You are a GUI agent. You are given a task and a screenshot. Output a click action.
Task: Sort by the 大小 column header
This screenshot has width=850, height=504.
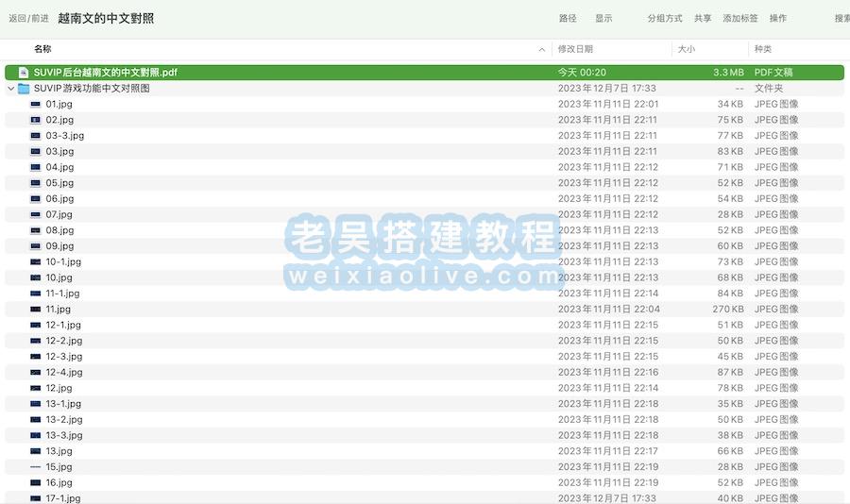pyautogui.click(x=687, y=49)
